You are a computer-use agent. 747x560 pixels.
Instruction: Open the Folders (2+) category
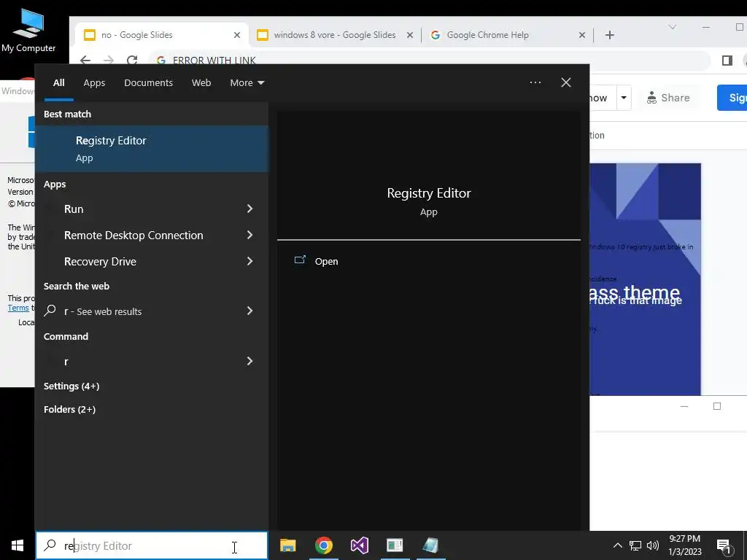(69, 410)
